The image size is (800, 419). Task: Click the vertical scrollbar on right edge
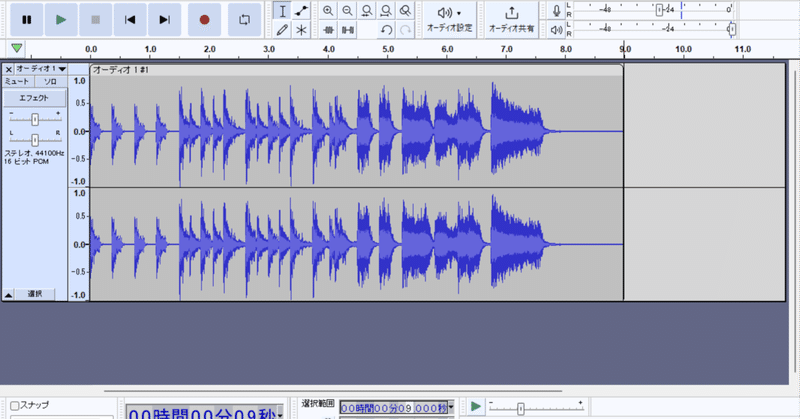(x=795, y=222)
